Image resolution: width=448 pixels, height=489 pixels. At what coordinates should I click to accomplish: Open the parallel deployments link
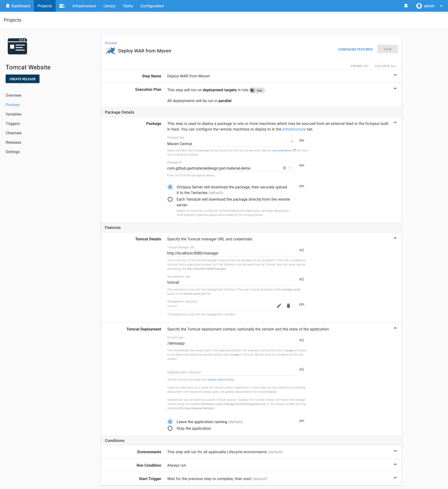[221, 379]
